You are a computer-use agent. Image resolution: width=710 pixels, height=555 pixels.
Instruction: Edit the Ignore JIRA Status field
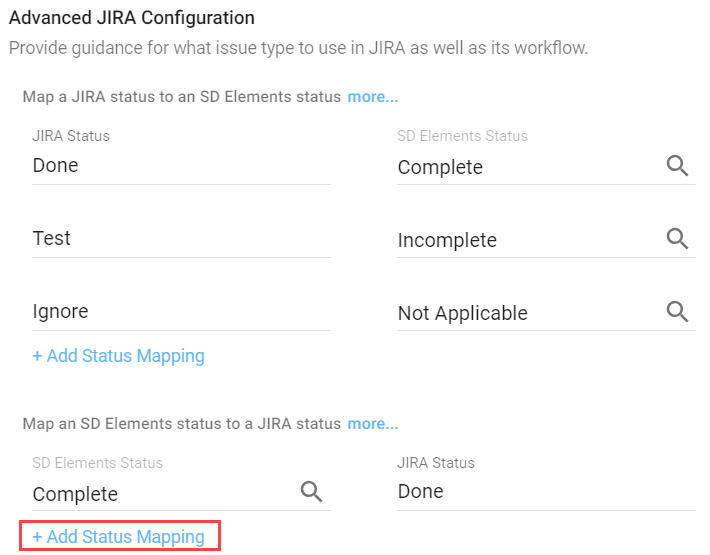(181, 311)
